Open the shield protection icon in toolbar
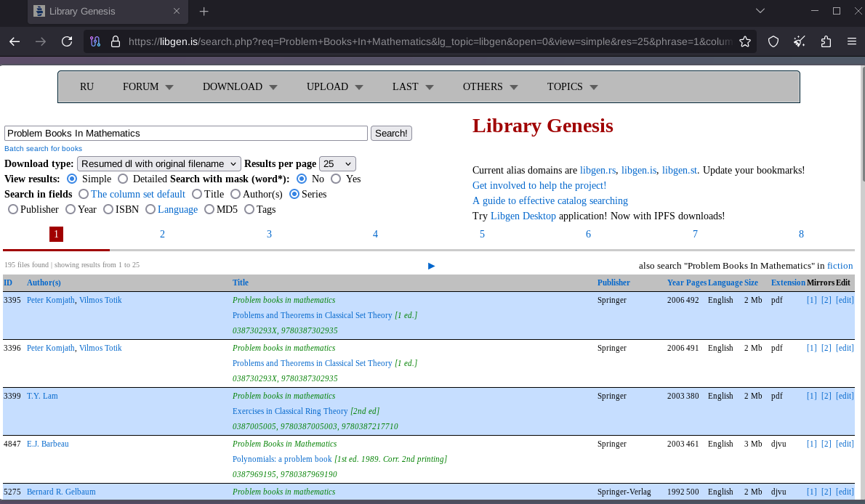Screen dimensions: 865x504 pyautogui.click(x=773, y=41)
